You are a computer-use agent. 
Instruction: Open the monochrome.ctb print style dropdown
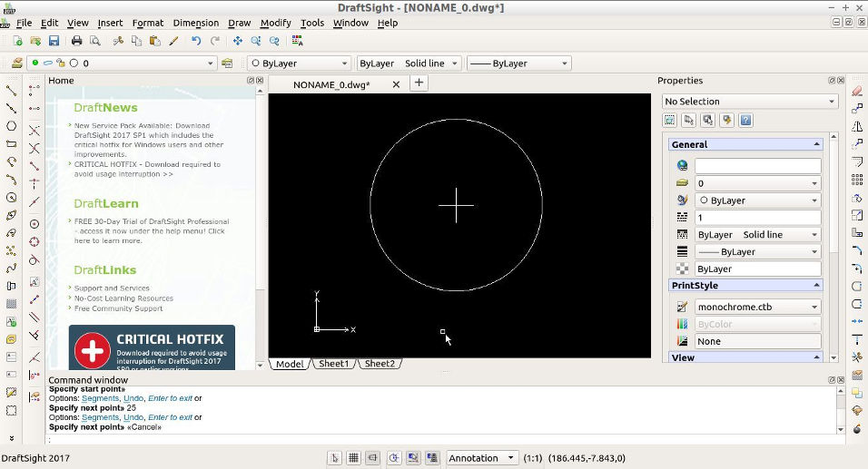pyautogui.click(x=758, y=307)
